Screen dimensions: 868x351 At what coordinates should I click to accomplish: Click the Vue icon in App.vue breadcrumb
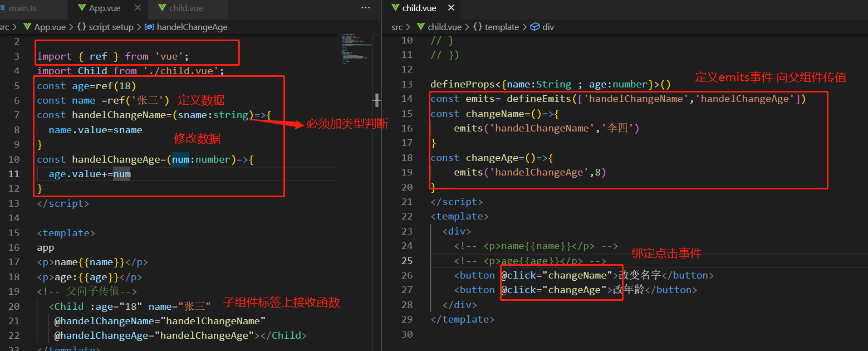coord(27,27)
